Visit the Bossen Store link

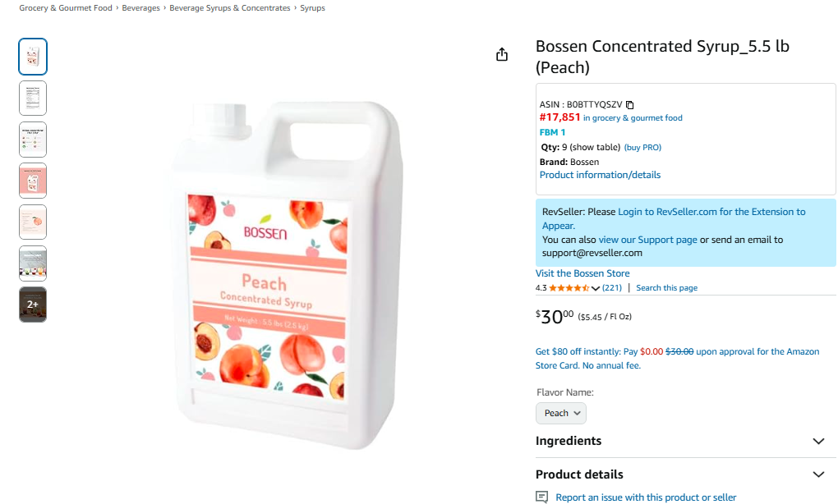pos(582,273)
